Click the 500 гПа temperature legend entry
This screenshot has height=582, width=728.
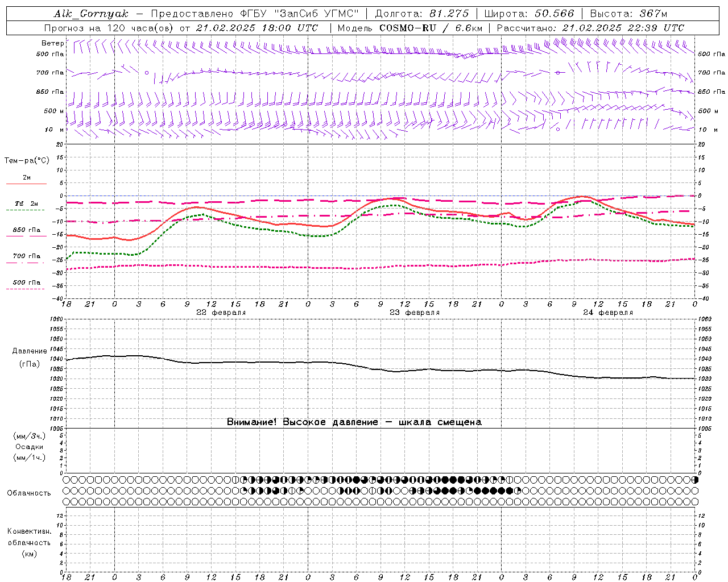coord(26,282)
